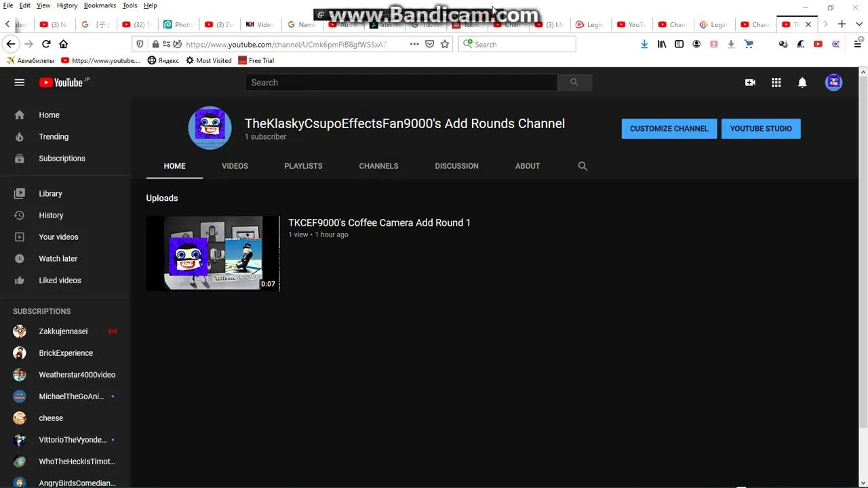This screenshot has height=488, width=868.
Task: Click the CUSTOMIZE CHANNEL button
Action: (669, 129)
